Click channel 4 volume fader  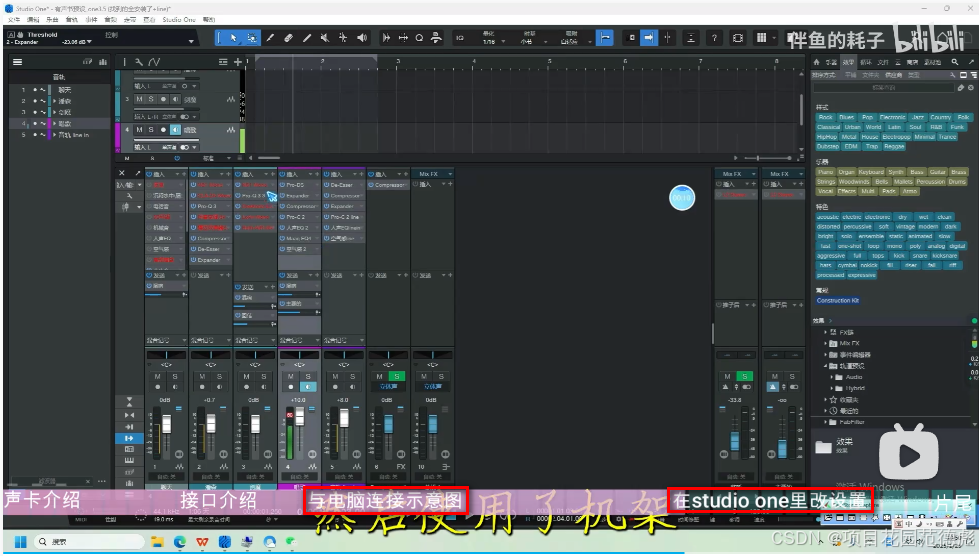click(x=300, y=417)
